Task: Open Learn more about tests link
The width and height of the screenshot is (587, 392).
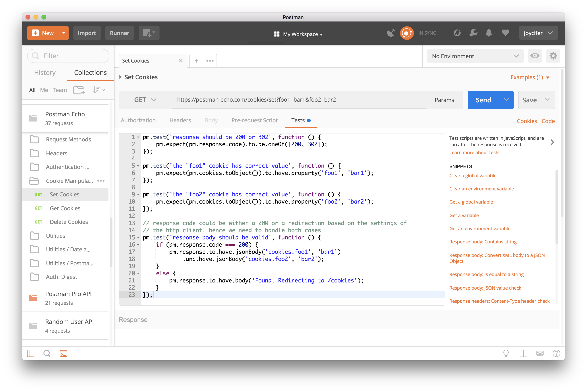Action: (474, 153)
